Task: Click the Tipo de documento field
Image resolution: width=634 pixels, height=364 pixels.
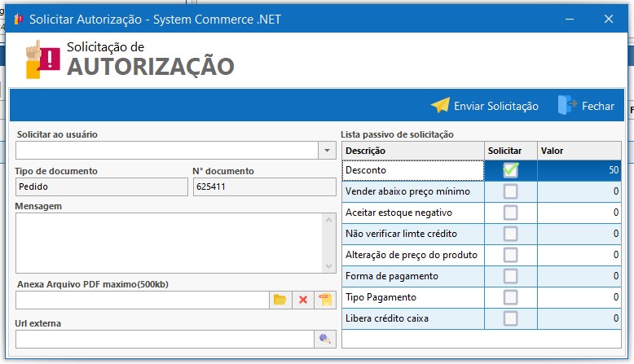Action: click(102, 186)
